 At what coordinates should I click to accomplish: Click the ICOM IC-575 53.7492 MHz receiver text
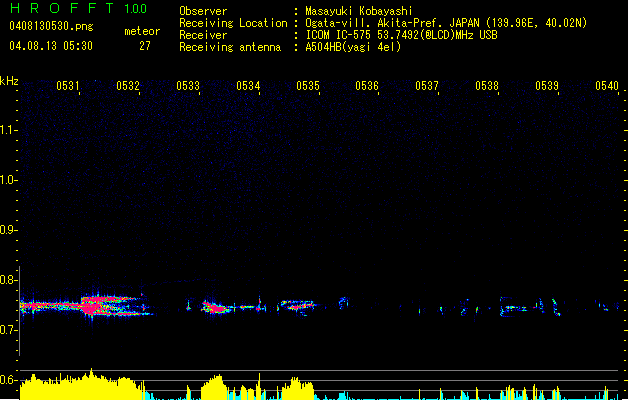pyautogui.click(x=402, y=35)
